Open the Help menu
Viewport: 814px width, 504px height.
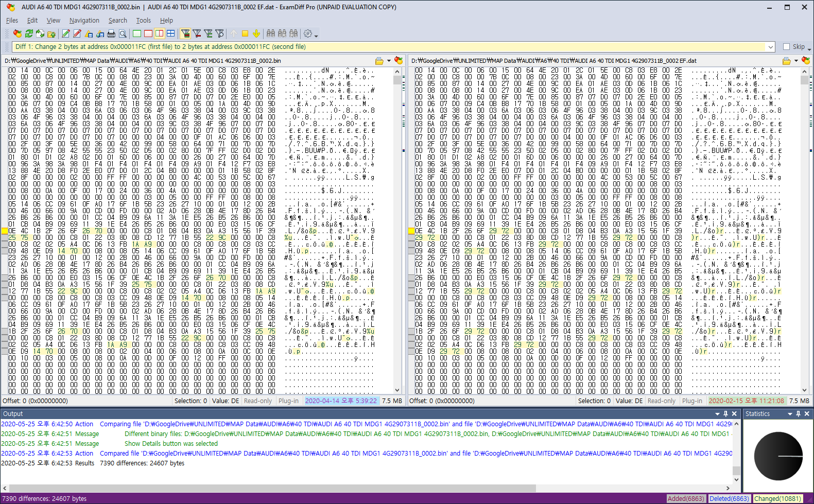tap(166, 21)
